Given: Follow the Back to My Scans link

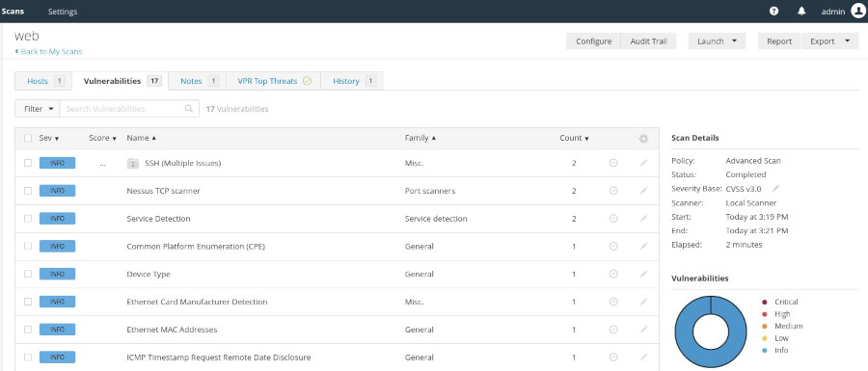Looking at the screenshot, I should click(49, 51).
